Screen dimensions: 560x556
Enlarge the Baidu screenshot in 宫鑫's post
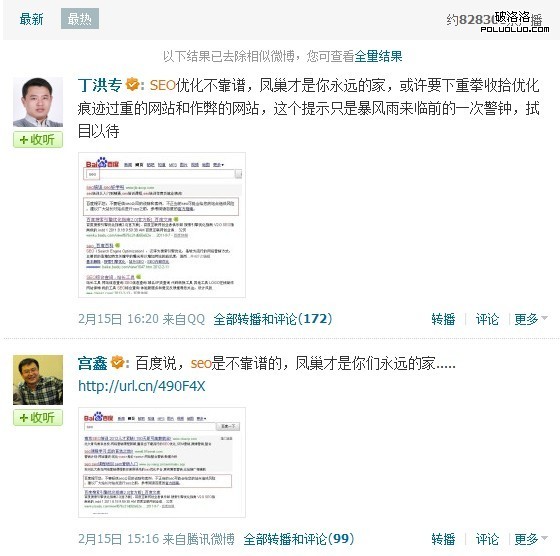(x=162, y=462)
